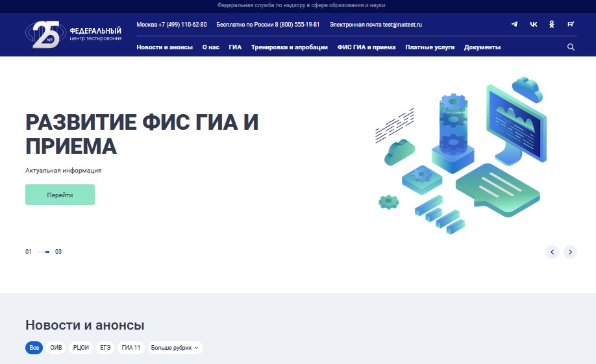596x364 pixels.
Task: Click the search magnifier icon
Action: 571,47
